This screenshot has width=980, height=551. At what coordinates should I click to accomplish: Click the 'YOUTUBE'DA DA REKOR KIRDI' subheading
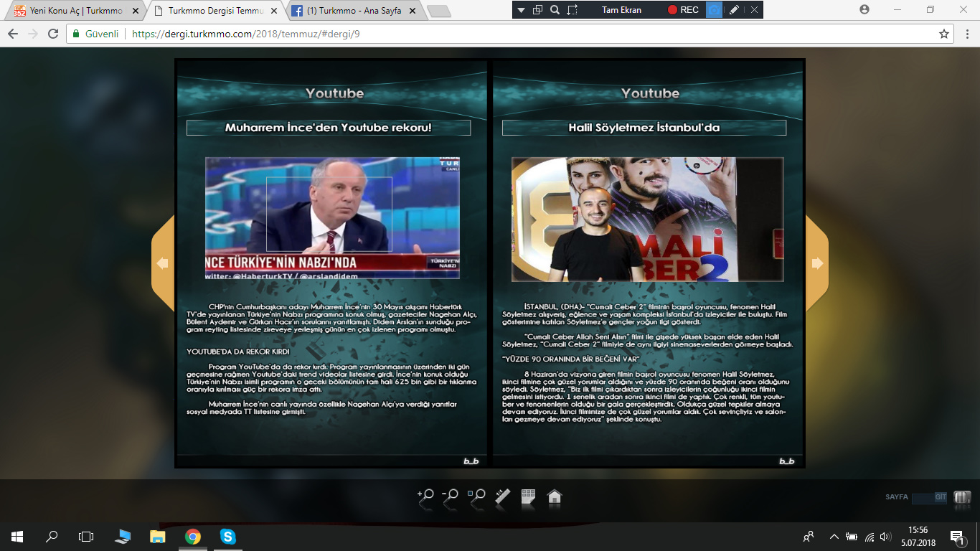tap(237, 352)
